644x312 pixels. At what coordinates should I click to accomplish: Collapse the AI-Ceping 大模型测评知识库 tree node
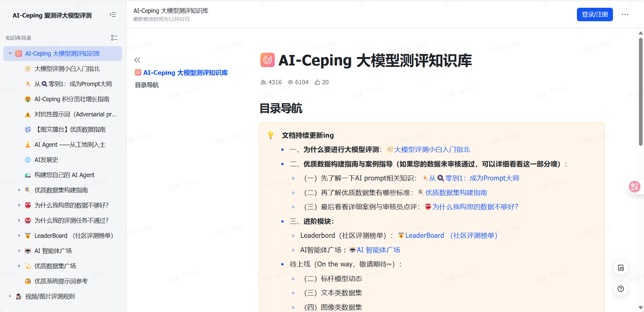click(10, 54)
